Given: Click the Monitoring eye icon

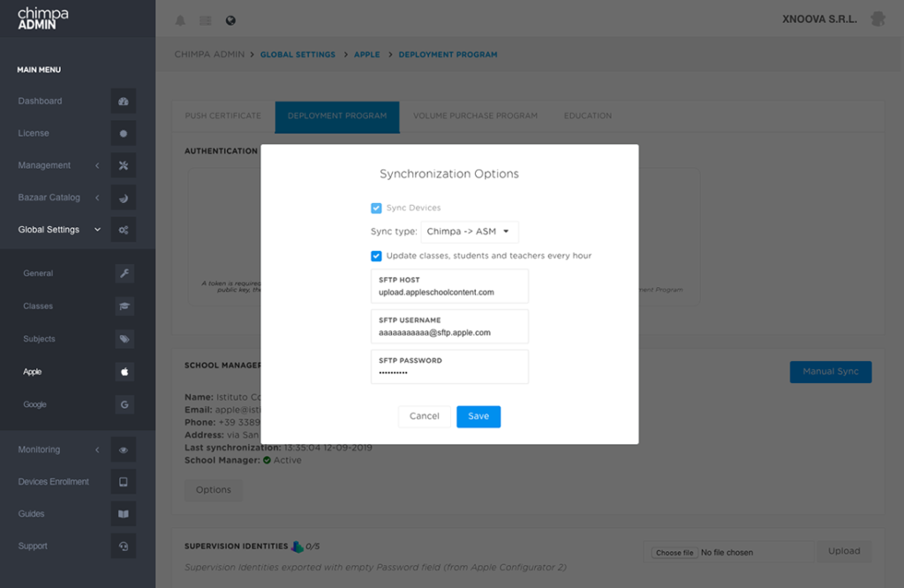Looking at the screenshot, I should tap(124, 449).
